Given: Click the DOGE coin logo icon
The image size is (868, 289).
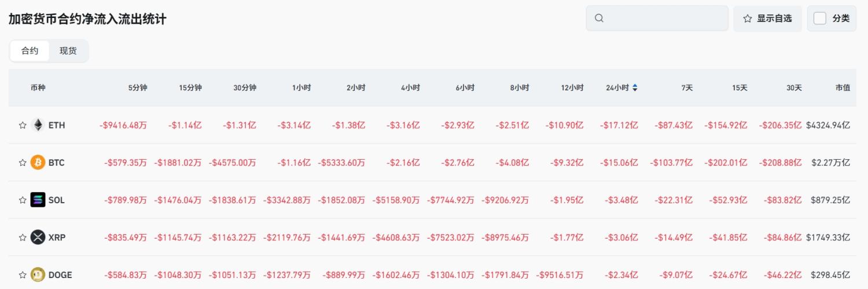Looking at the screenshot, I should (38, 275).
